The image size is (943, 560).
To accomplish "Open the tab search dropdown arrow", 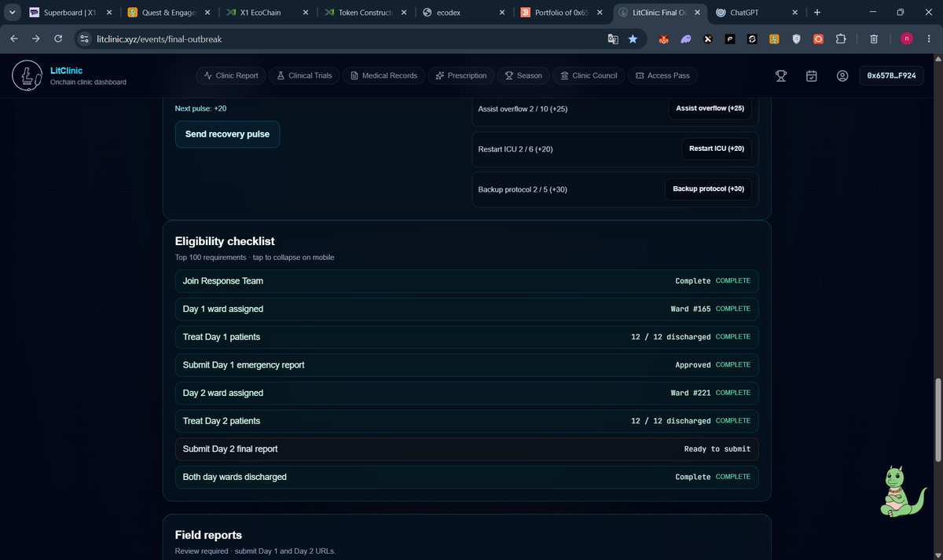I will [x=12, y=13].
